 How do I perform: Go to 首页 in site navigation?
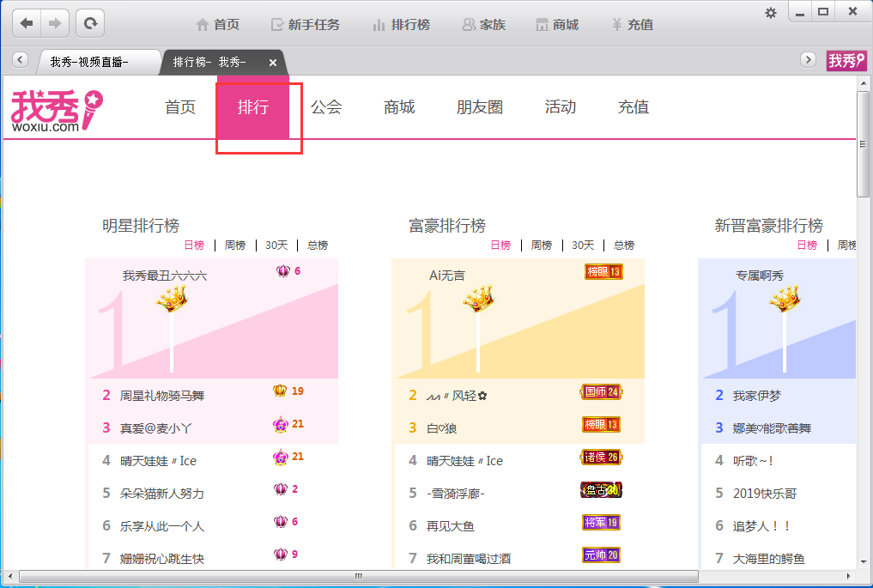click(180, 107)
